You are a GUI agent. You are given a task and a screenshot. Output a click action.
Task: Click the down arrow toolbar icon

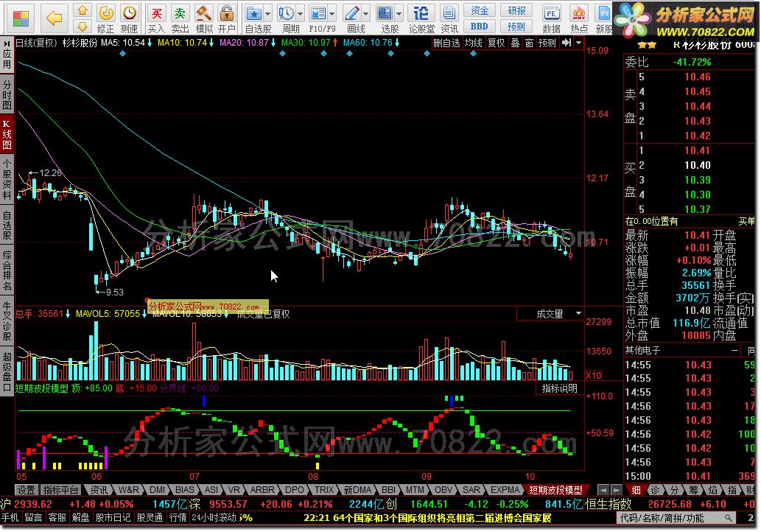click(x=83, y=27)
